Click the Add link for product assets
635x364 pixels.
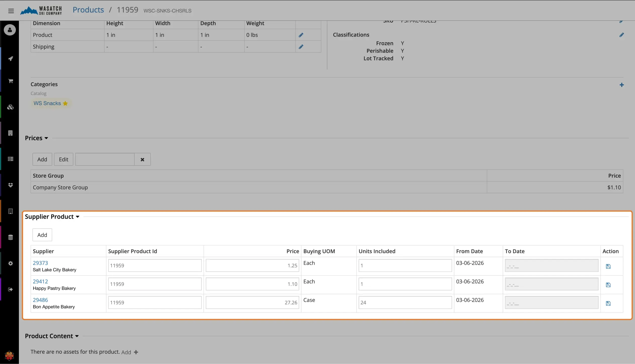[126, 352]
